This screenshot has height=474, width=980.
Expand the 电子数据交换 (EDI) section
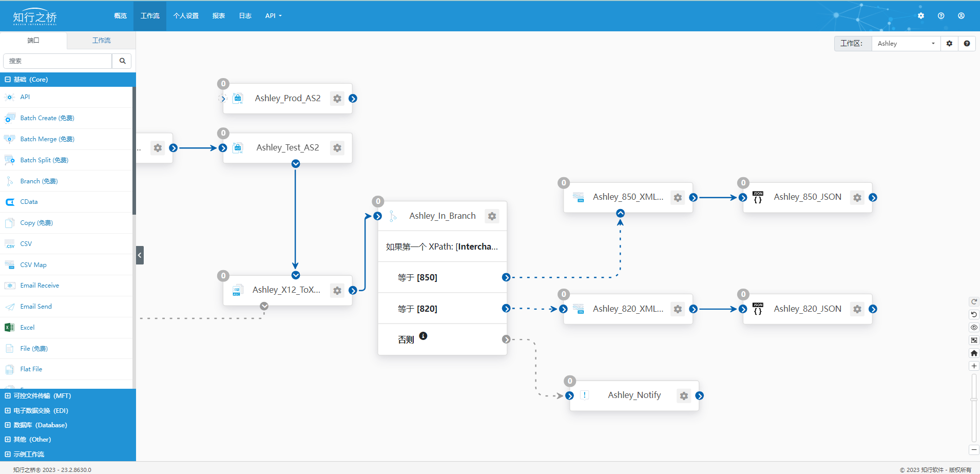tap(8, 411)
